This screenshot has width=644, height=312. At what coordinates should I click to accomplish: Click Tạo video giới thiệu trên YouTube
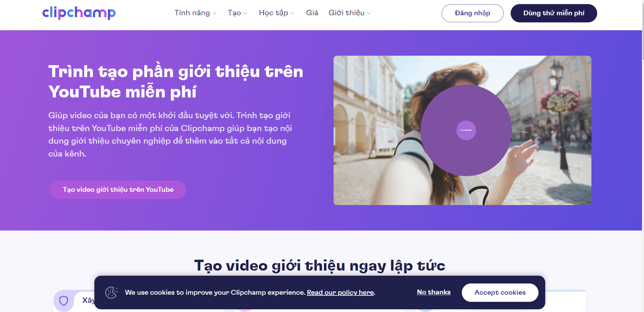(x=118, y=190)
